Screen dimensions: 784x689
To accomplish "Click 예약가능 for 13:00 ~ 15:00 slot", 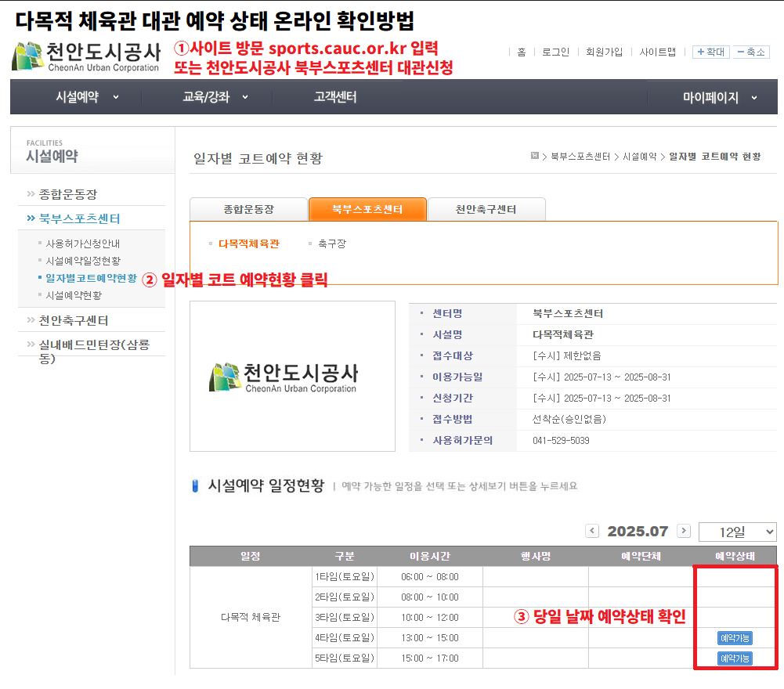I will [735, 638].
